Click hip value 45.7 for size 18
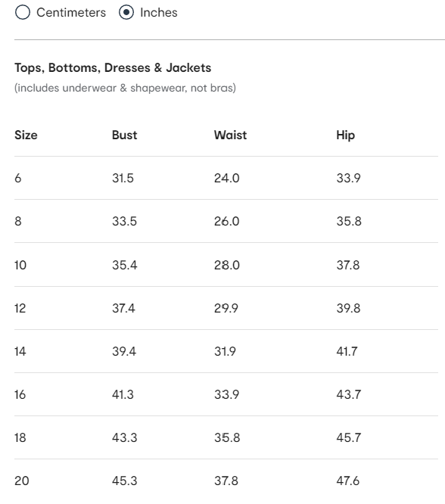 point(349,437)
